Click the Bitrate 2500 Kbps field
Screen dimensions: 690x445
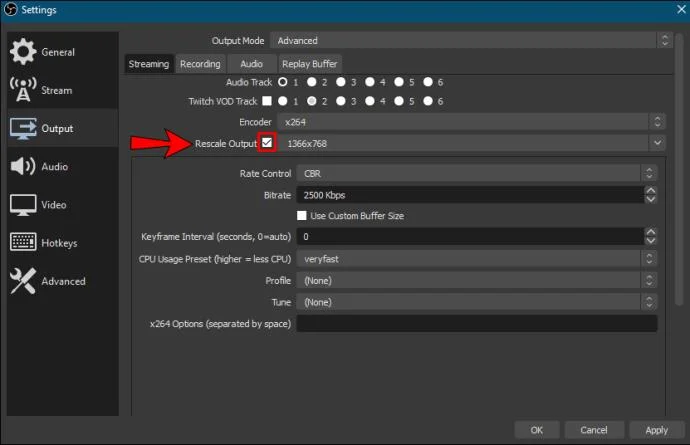[x=470, y=195]
